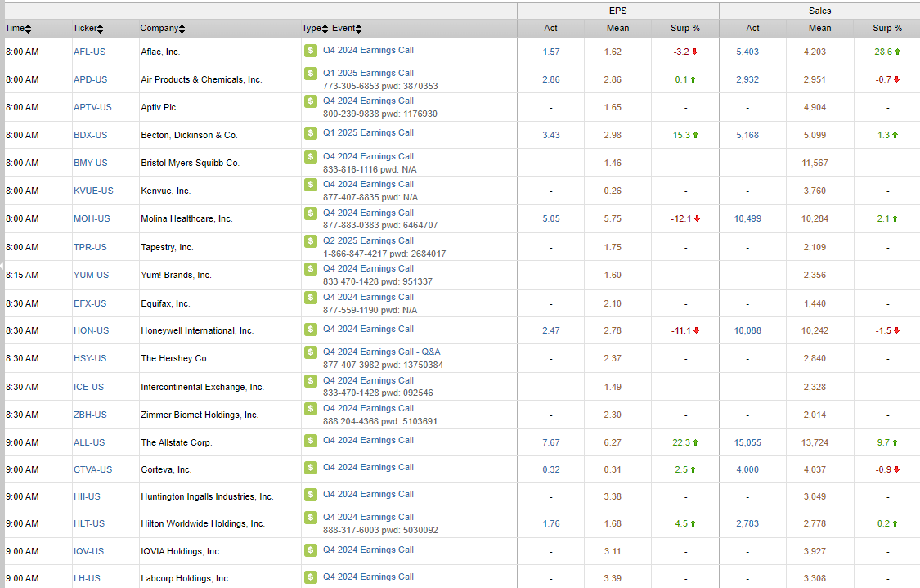
Task: Click the company name 'Aptiv Plc'
Action: 159,107
